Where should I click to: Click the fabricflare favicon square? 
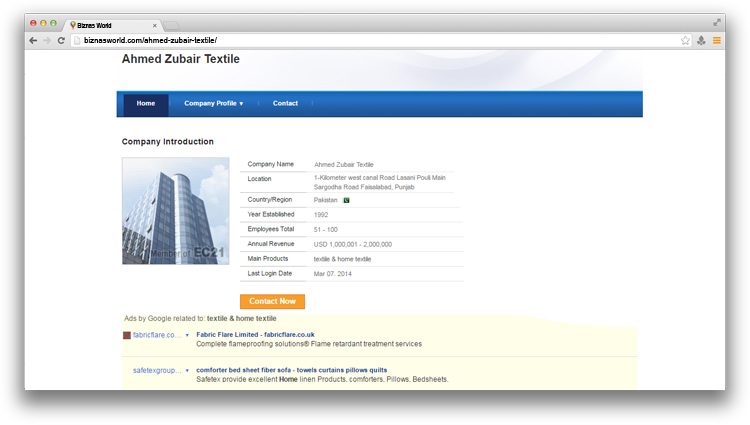click(x=127, y=335)
